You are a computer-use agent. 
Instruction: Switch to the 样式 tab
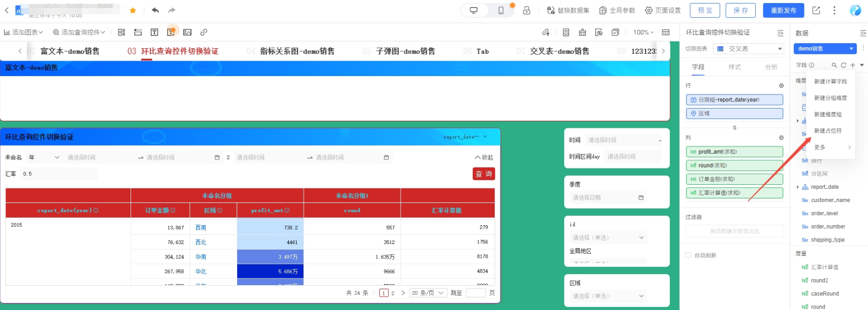click(734, 67)
